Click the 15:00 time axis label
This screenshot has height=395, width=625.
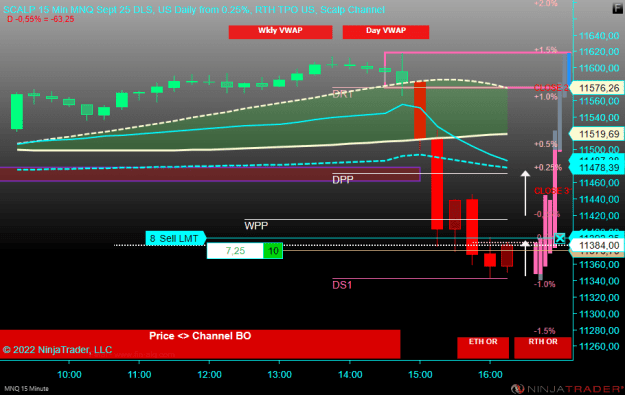click(420, 375)
